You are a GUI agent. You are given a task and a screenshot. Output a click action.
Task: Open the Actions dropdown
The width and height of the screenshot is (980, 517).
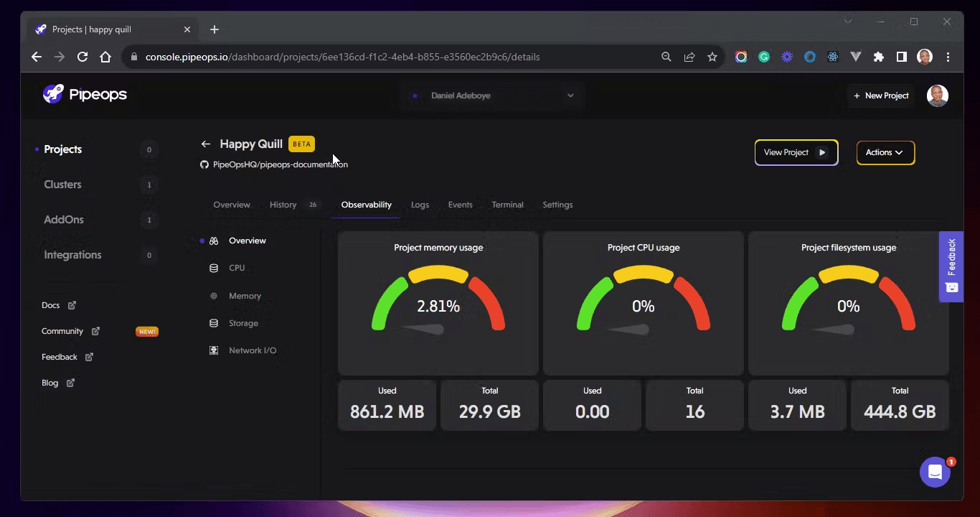click(x=885, y=152)
